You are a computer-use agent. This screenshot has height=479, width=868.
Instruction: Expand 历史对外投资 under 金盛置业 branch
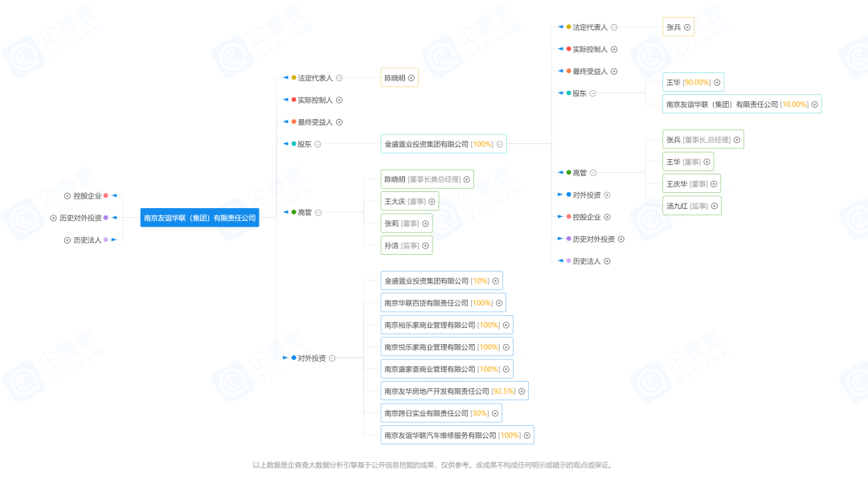point(621,239)
